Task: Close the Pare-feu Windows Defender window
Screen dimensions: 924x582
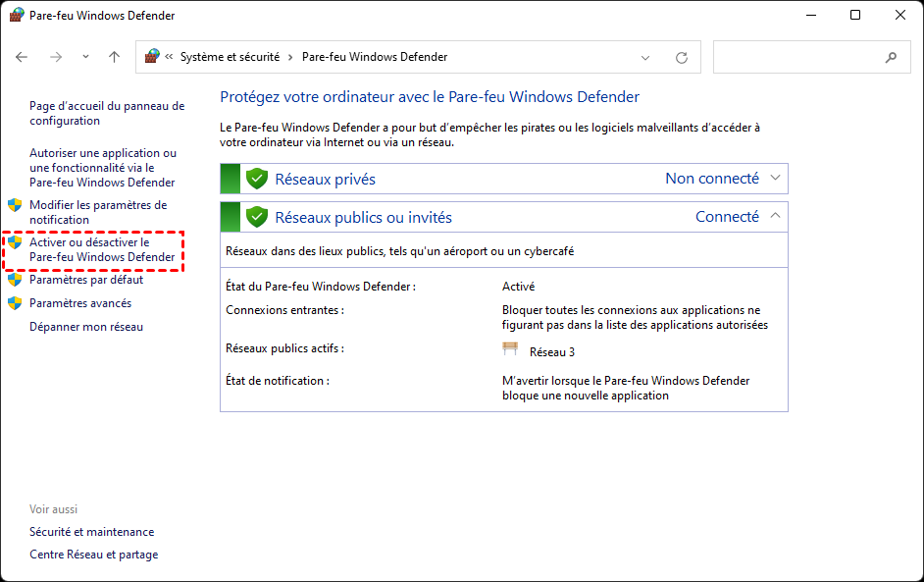Action: [x=899, y=16]
